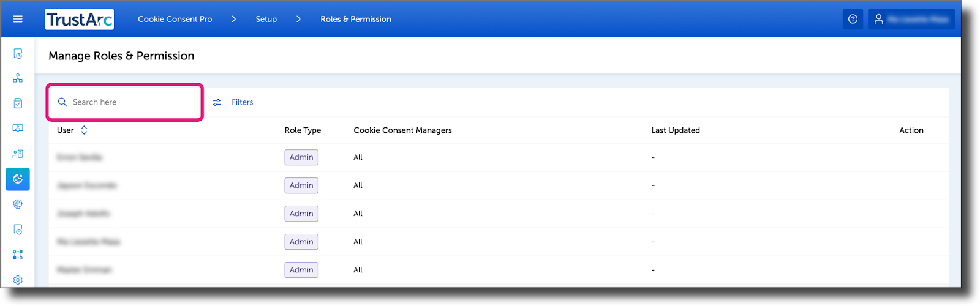
Task: Open the help question mark icon
Action: pos(853,20)
